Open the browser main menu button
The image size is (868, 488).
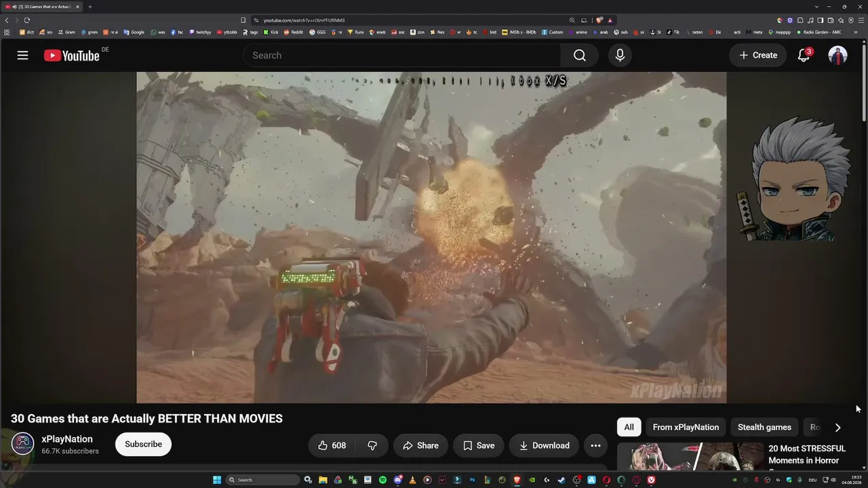point(860,20)
